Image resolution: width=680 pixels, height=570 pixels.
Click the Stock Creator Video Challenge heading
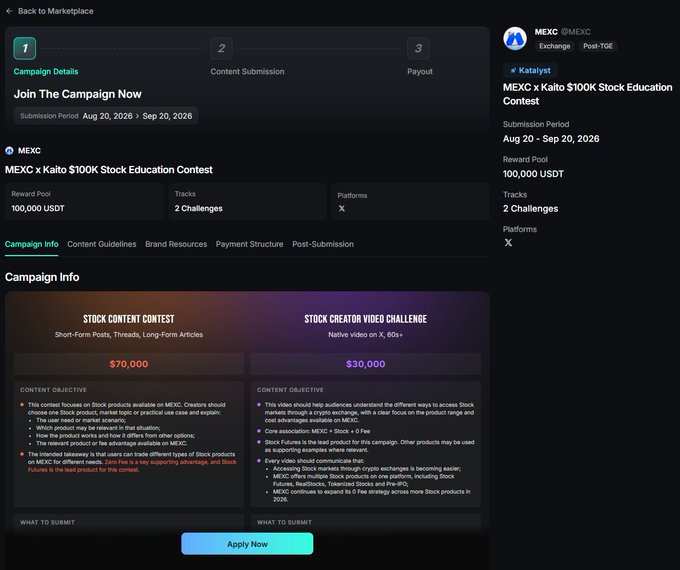[x=366, y=319]
